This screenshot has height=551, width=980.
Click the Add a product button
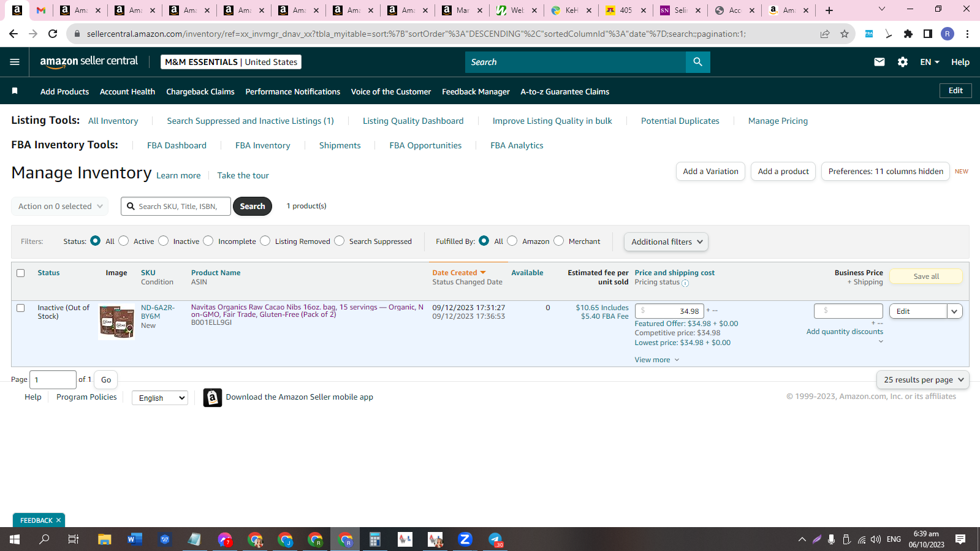[783, 172]
